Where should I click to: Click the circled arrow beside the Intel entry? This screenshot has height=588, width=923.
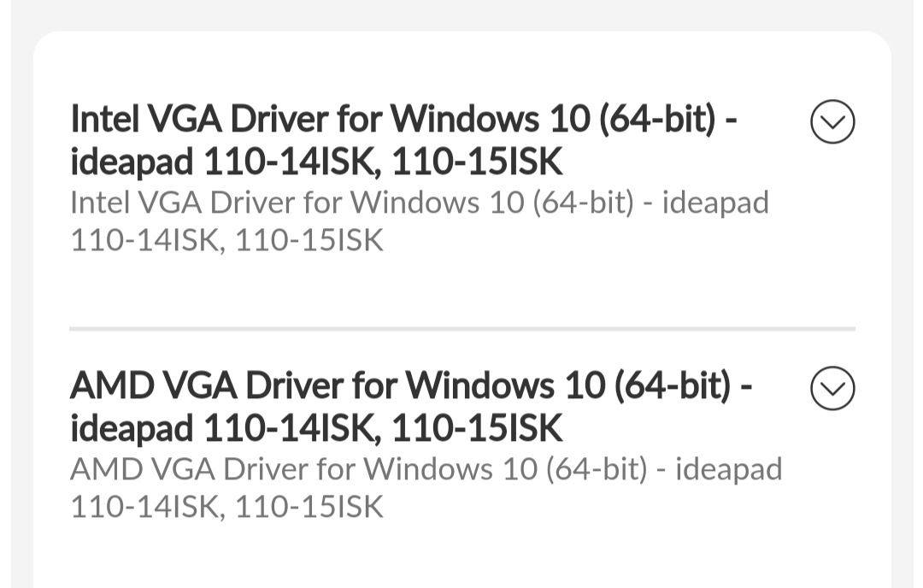pos(832,121)
